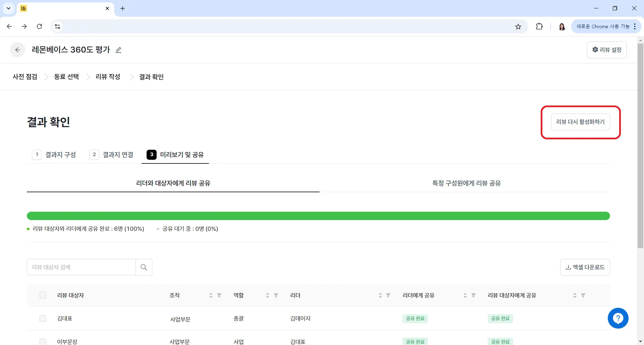Filter the 리뷰 대상자에게 공유 column
Screen dimensions: 644x345
(583, 295)
